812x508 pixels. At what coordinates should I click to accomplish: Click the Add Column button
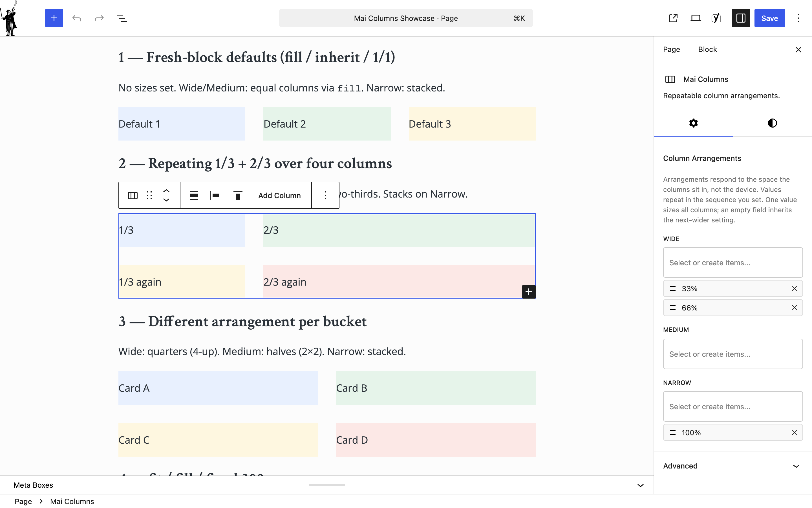(279, 195)
